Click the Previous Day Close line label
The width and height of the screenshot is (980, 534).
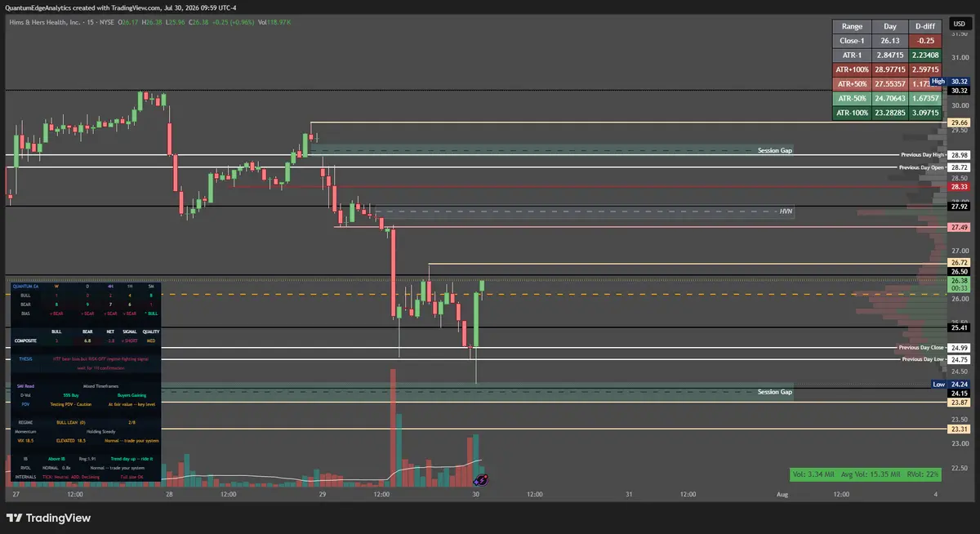923,348
